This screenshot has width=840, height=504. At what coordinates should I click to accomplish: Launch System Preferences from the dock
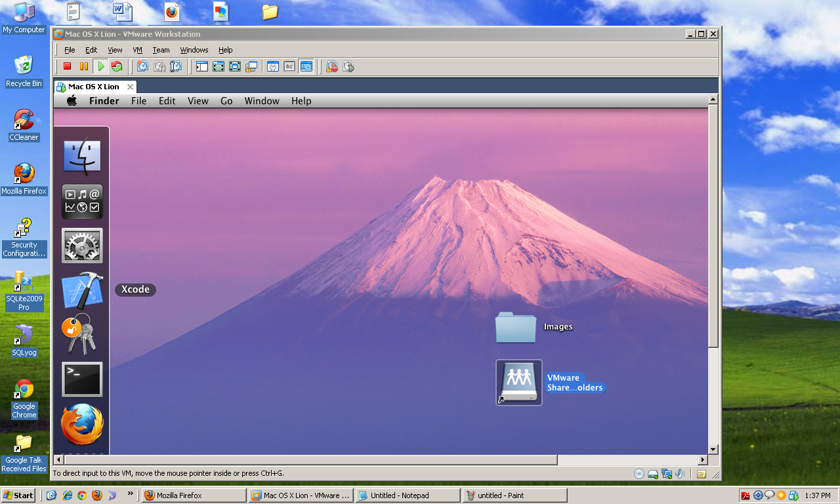82,245
